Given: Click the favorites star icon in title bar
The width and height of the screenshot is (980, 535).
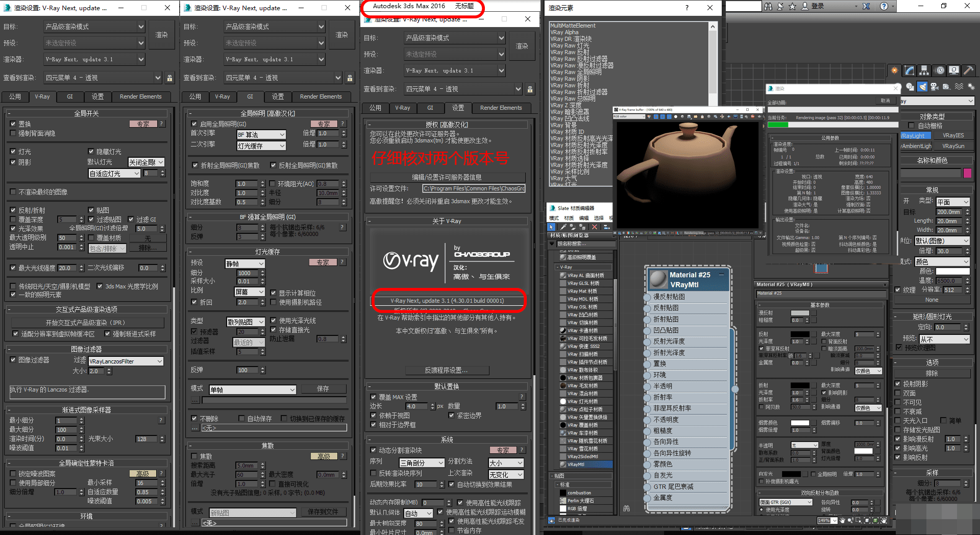Looking at the screenshot, I should click(792, 6).
